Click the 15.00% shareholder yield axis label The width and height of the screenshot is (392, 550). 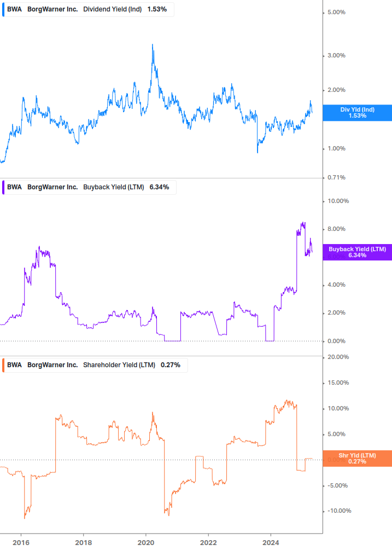(338, 383)
